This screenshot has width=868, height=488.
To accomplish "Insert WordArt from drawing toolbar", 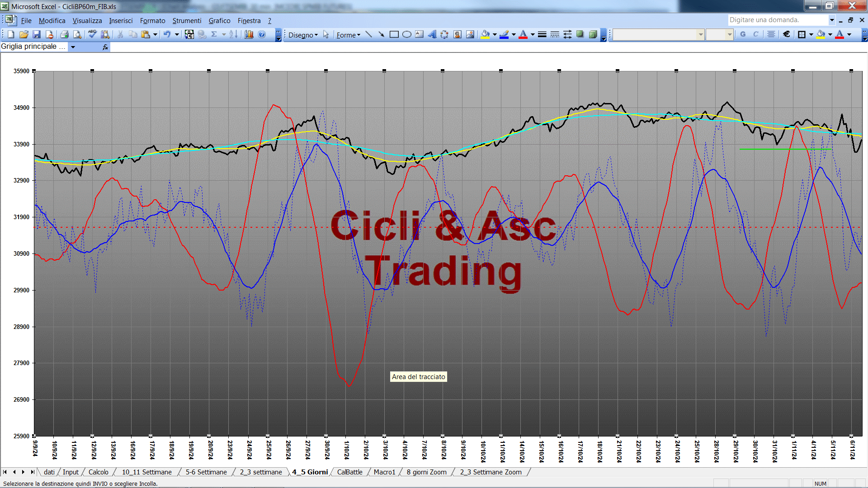I will point(432,34).
